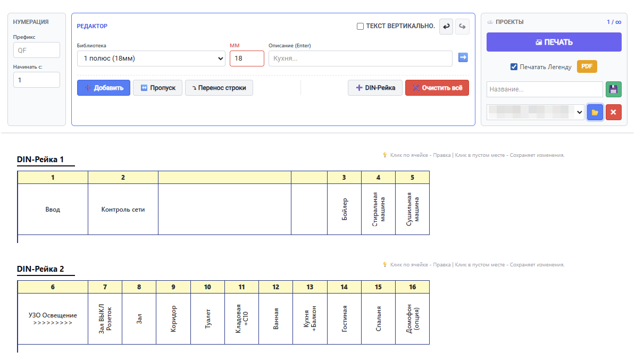Focus the Описание text field
Viewport: 644px width, 360px height.
coord(360,58)
